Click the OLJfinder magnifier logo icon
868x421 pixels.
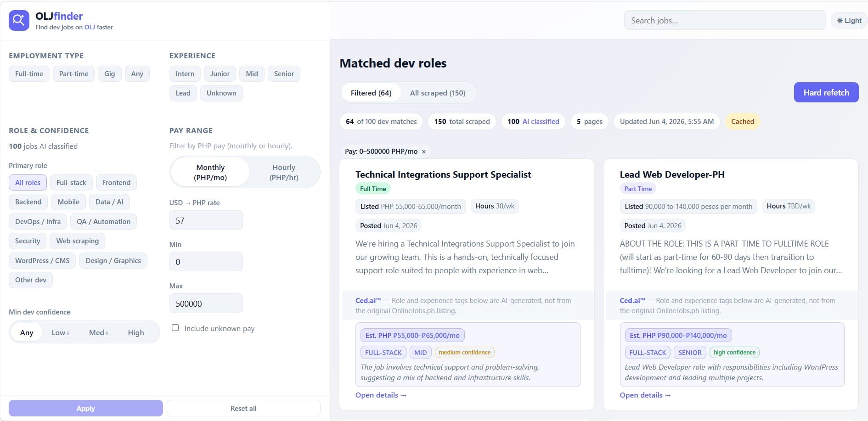coord(19,21)
